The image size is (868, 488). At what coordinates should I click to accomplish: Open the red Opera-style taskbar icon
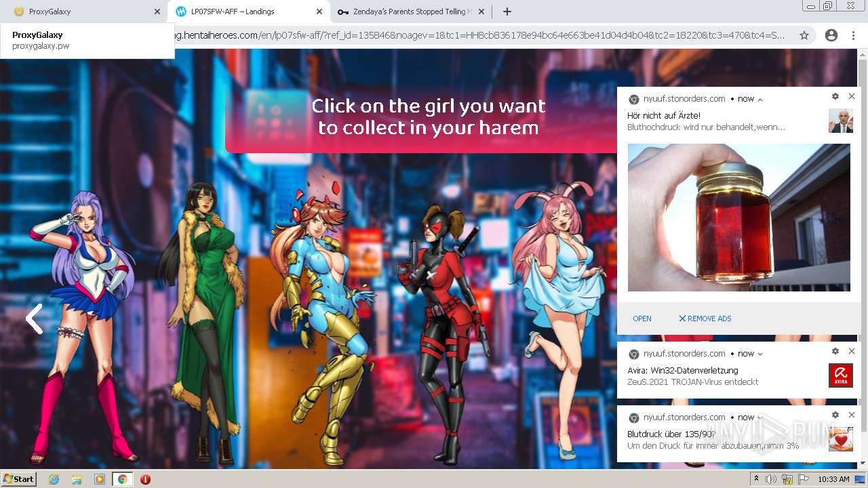pos(145,479)
